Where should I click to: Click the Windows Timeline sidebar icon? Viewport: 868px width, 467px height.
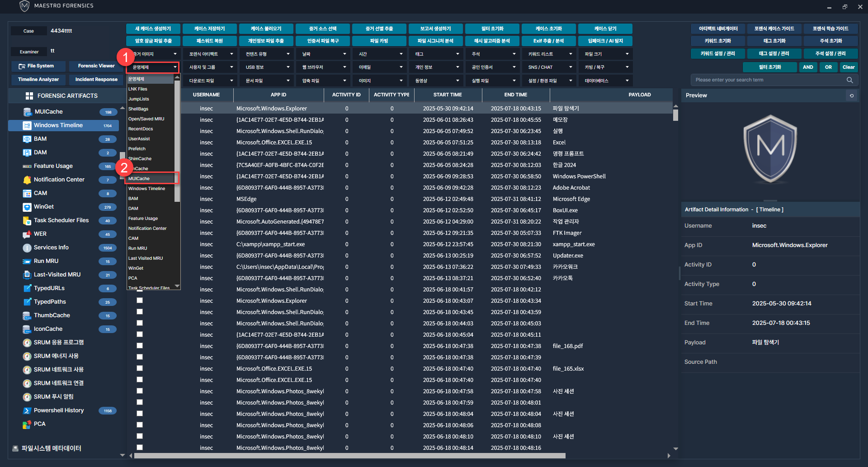point(27,125)
